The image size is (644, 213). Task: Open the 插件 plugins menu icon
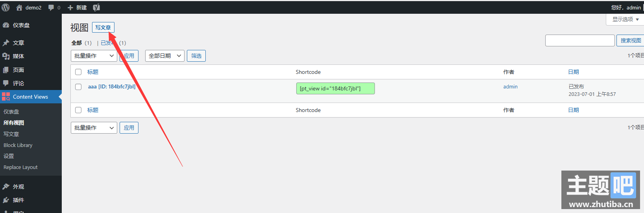pos(6,200)
